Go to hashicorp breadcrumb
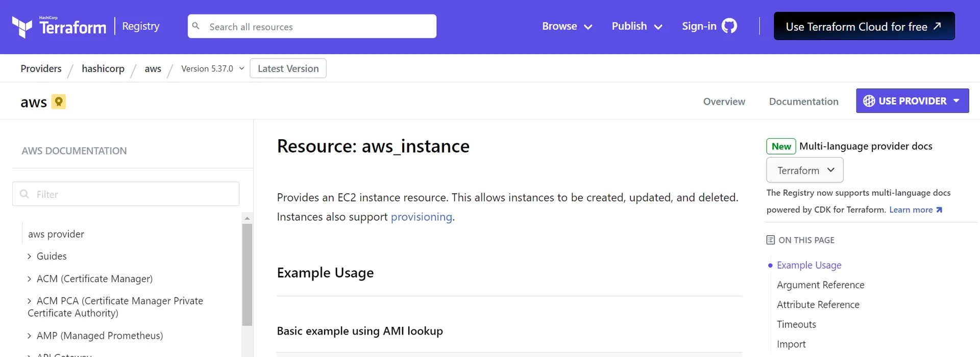Image resolution: width=980 pixels, height=357 pixels. pos(103,68)
